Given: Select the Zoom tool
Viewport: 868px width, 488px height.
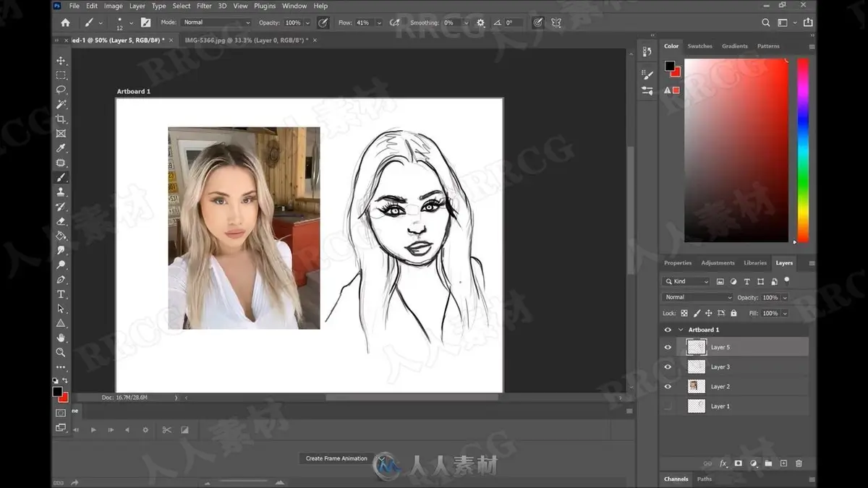Looking at the screenshot, I should point(61,352).
